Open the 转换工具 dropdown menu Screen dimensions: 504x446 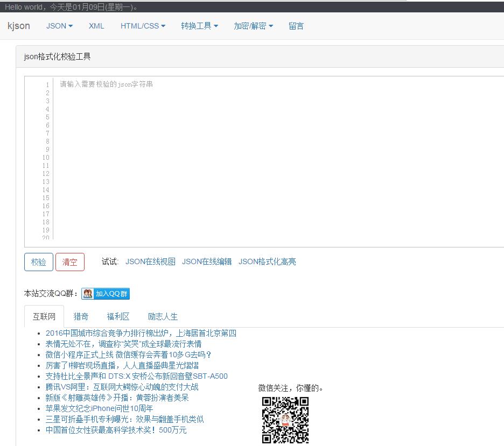click(199, 26)
